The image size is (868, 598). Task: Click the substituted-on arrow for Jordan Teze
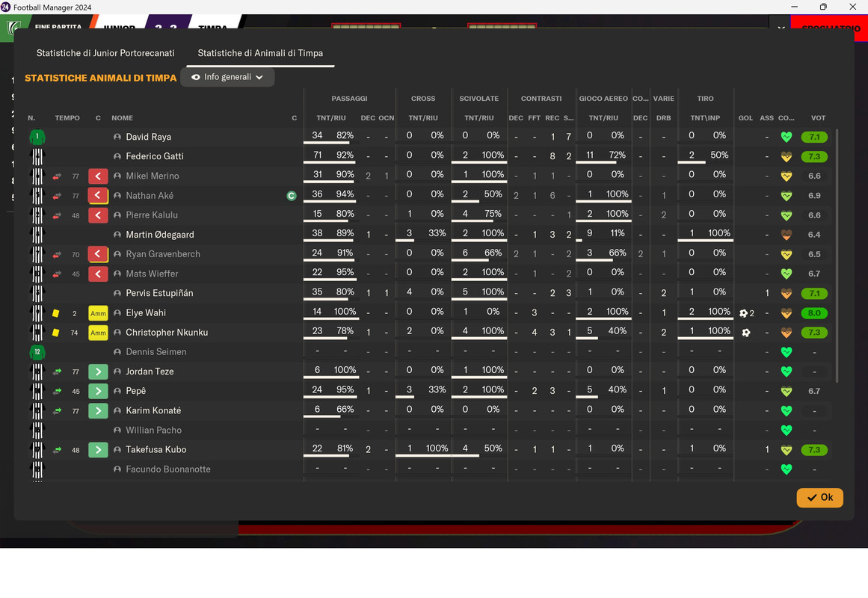tap(98, 372)
